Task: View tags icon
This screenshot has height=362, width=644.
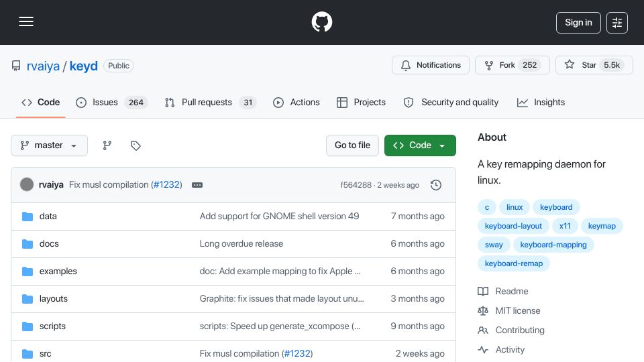Action: (136, 145)
